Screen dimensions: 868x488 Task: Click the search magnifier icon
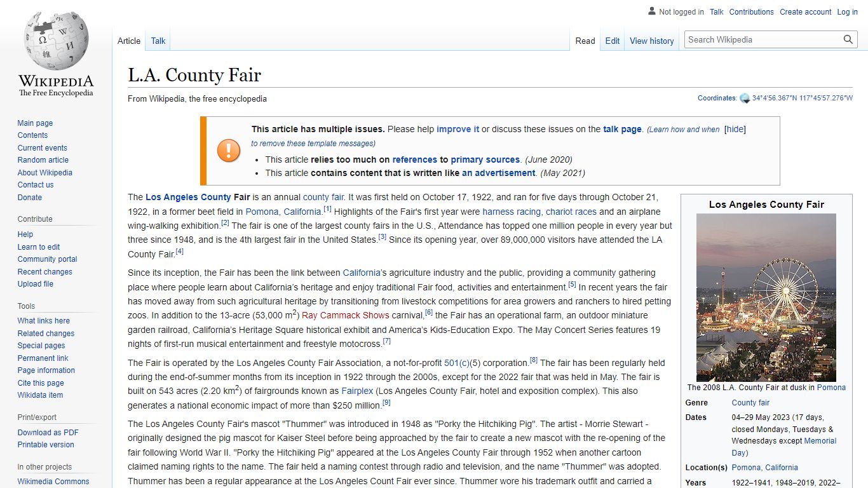[x=848, y=39]
